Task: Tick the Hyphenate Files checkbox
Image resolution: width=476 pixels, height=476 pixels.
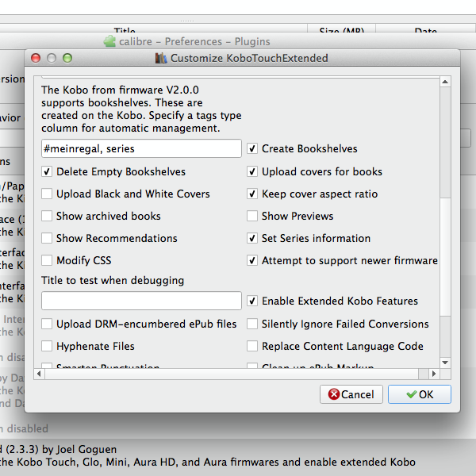Action: click(47, 346)
